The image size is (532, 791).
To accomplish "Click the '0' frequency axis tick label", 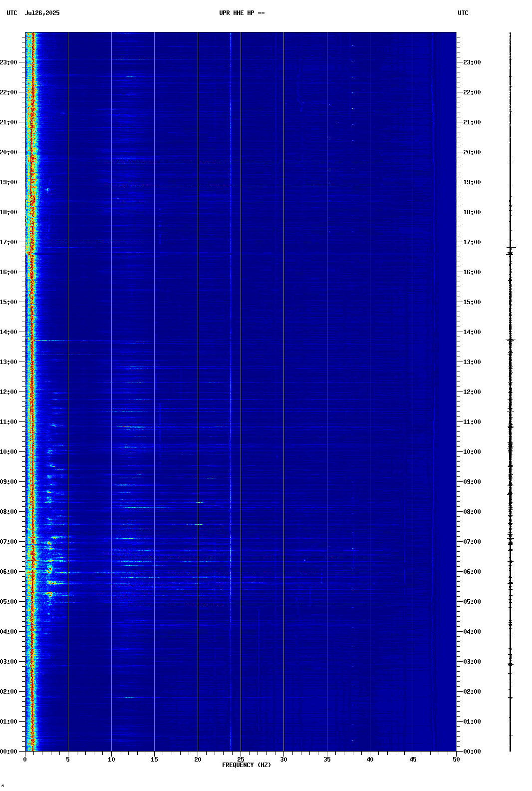I will (x=25, y=760).
